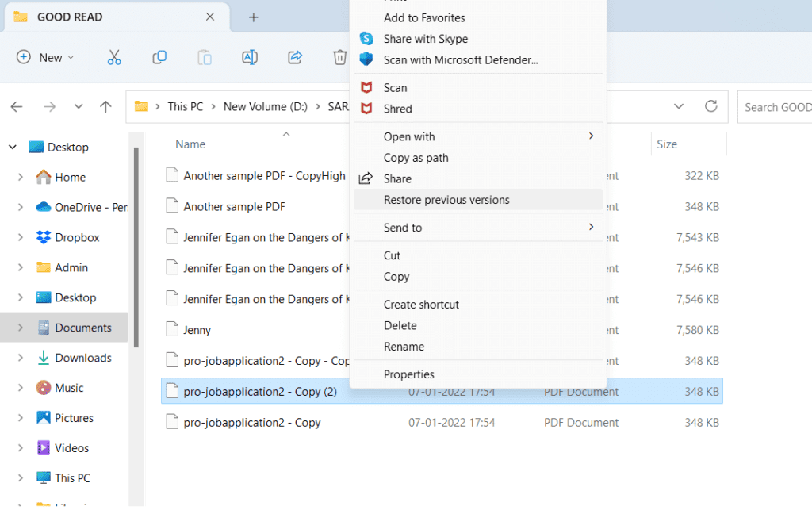The width and height of the screenshot is (812, 510).
Task: Click the navigation pane scrollbar
Action: coord(136,247)
